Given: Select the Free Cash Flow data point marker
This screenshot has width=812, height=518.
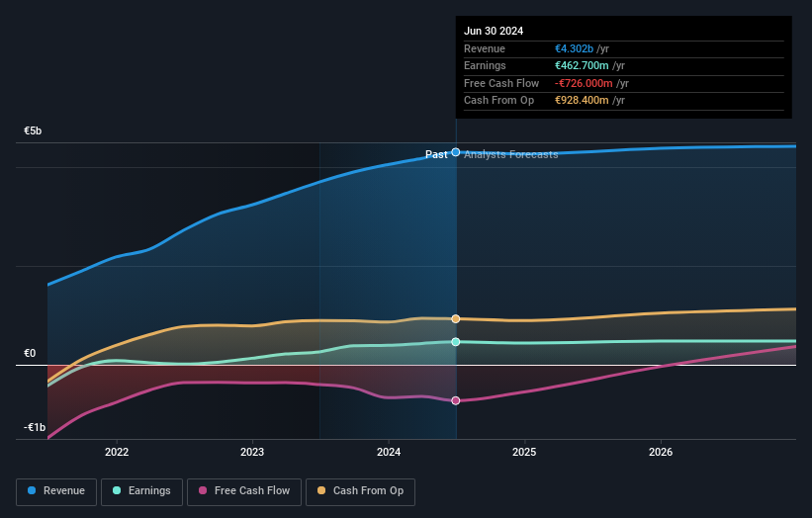Looking at the screenshot, I should [456, 400].
